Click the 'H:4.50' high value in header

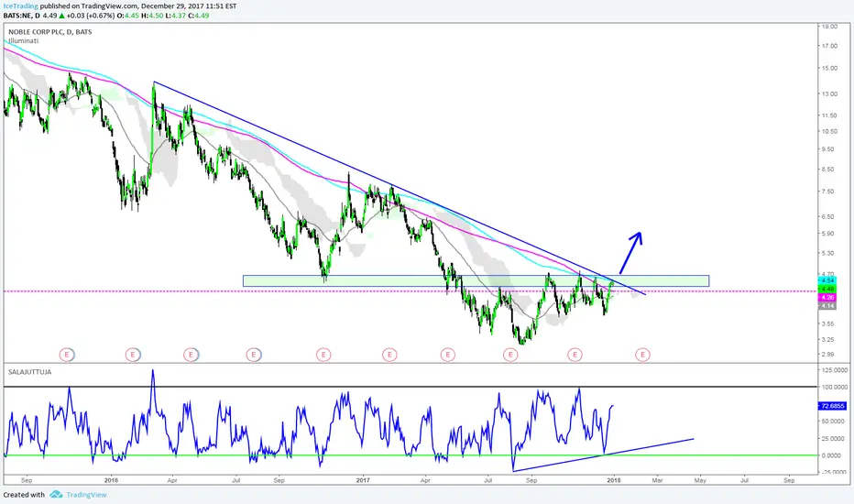[x=152, y=16]
